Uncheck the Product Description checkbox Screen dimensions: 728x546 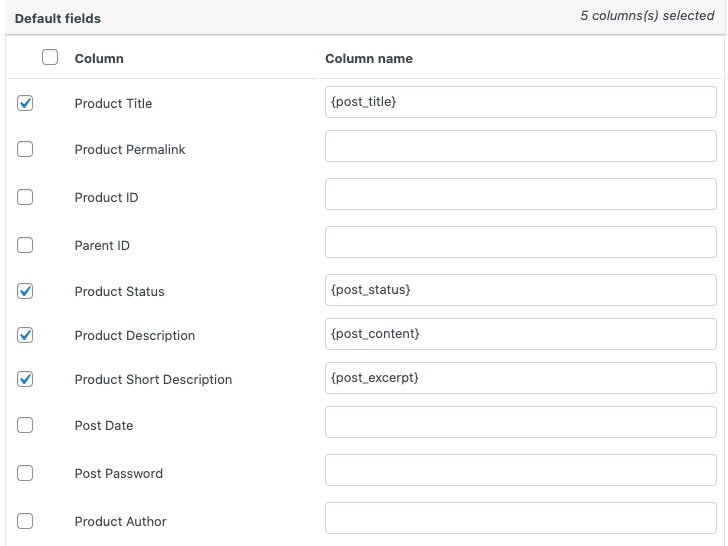coord(26,335)
